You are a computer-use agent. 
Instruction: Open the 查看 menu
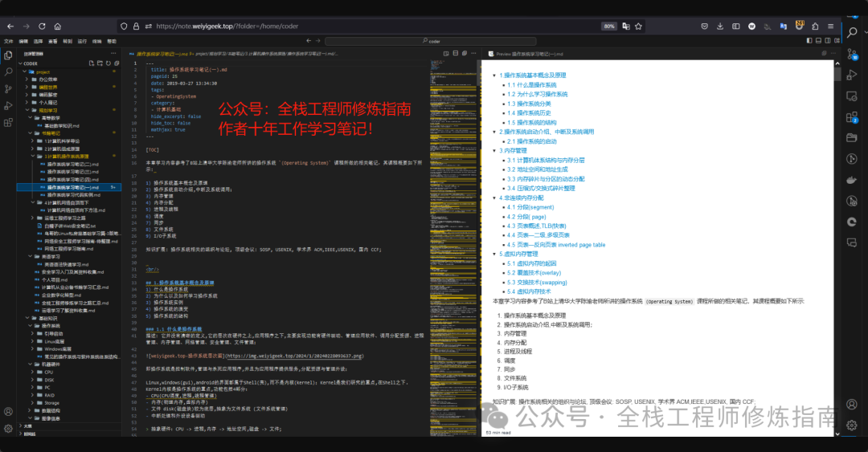52,41
